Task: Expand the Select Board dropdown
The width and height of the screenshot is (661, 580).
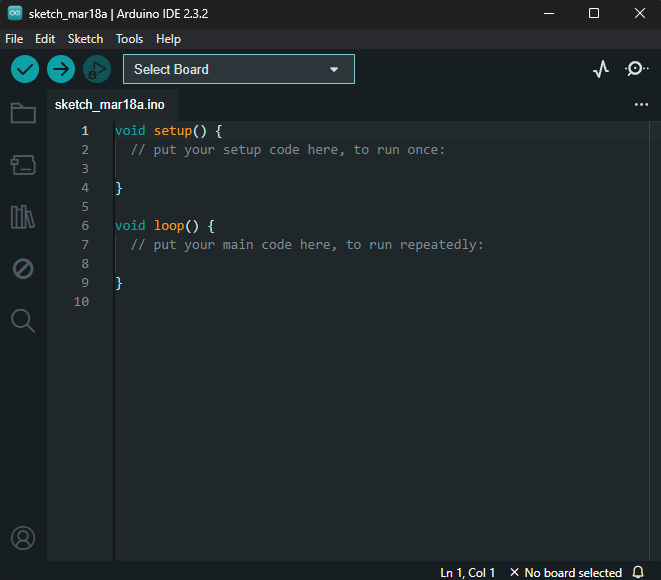Action: 238,69
